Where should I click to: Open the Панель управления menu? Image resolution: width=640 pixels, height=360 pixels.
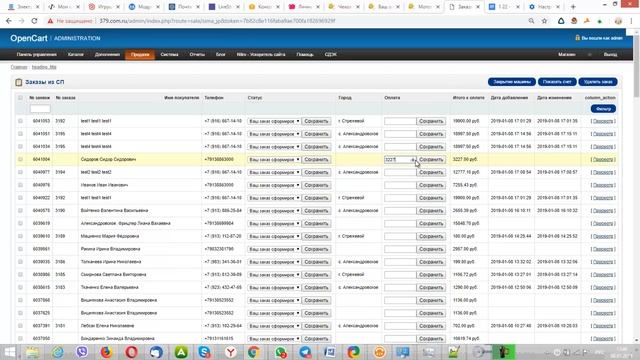pyautogui.click(x=37, y=54)
